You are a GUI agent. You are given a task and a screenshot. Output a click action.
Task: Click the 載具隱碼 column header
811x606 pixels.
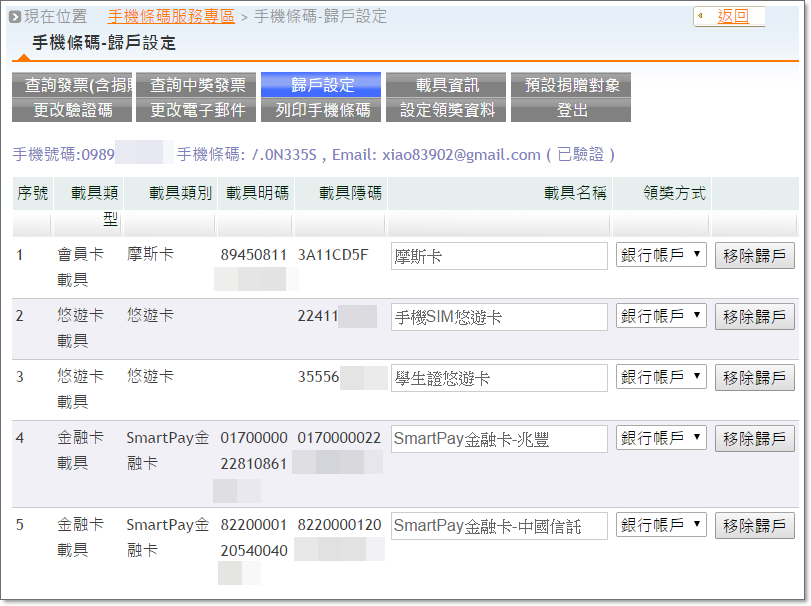350,193
